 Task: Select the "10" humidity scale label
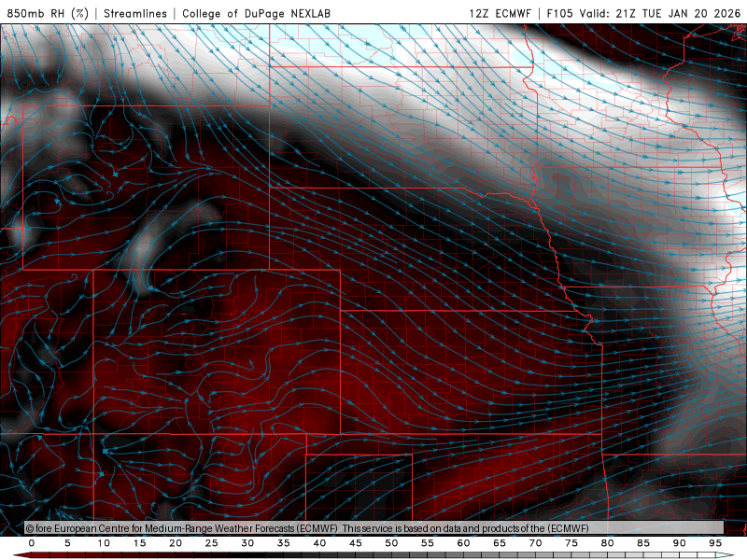point(104,543)
